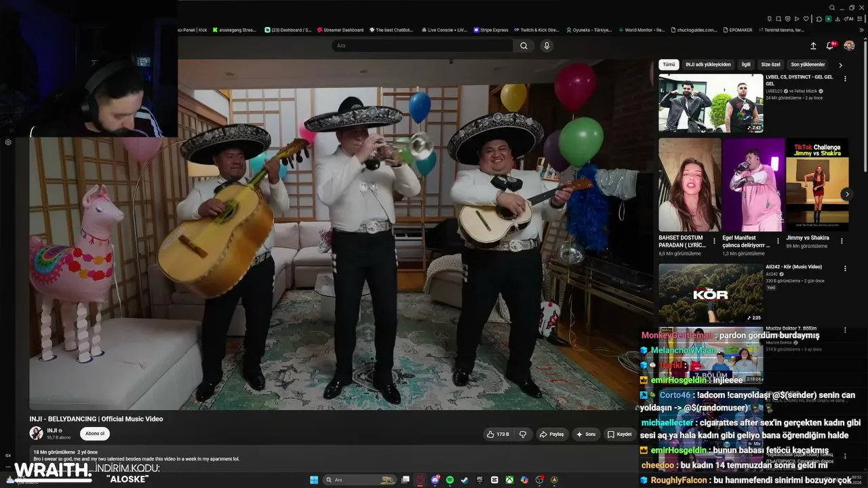
Task: Click the browser tab search magnifier icon
Action: (832, 7)
